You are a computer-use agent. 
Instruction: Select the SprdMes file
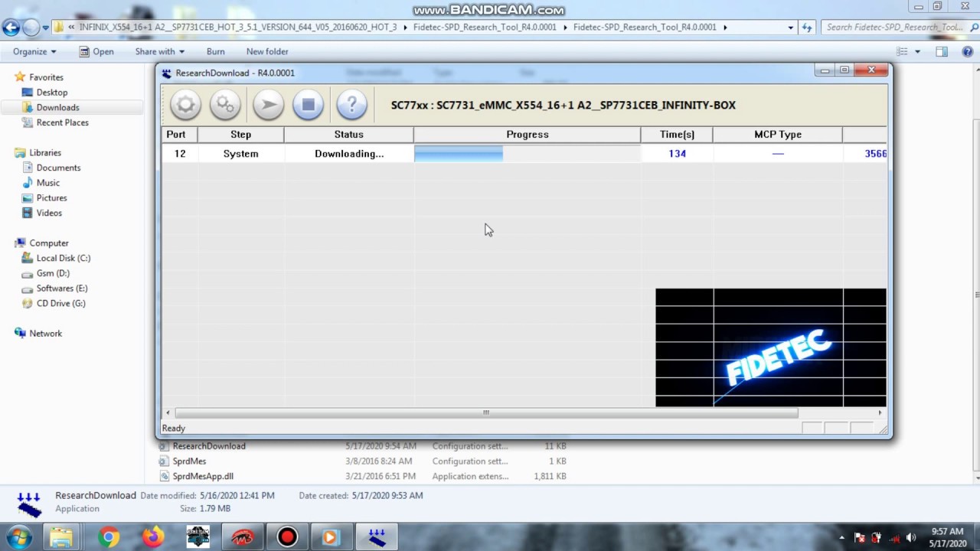tap(189, 461)
